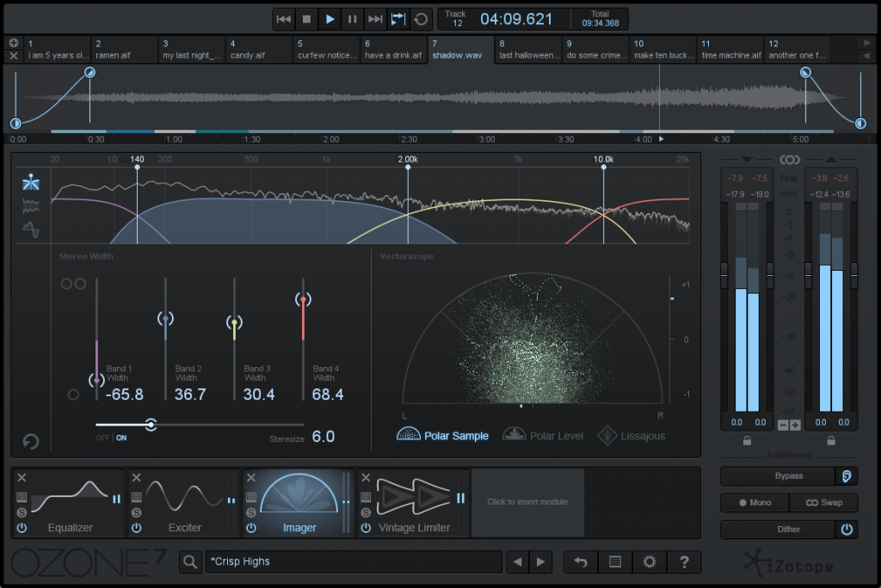Open the preset search magnifier
The image size is (881, 588).
190,561
